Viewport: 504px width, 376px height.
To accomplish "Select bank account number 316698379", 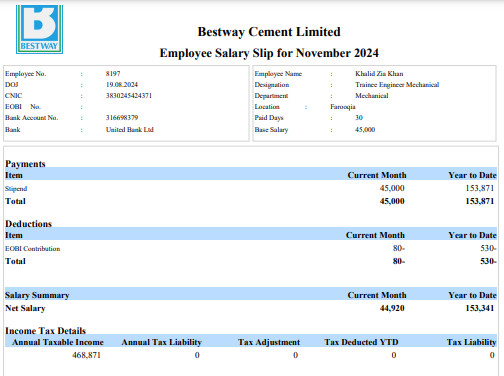I will pyautogui.click(x=122, y=118).
